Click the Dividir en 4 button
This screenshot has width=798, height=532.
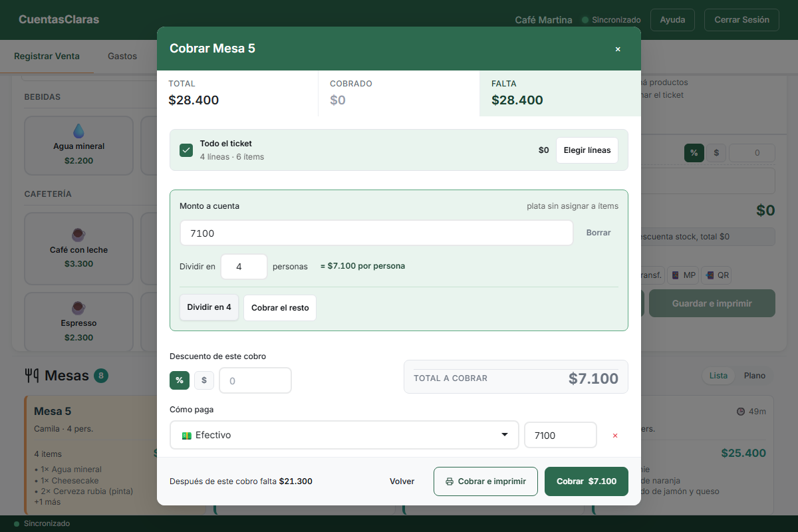click(x=209, y=308)
